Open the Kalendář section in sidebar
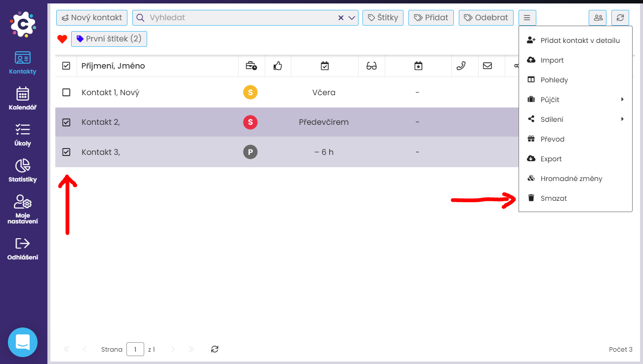 click(23, 98)
